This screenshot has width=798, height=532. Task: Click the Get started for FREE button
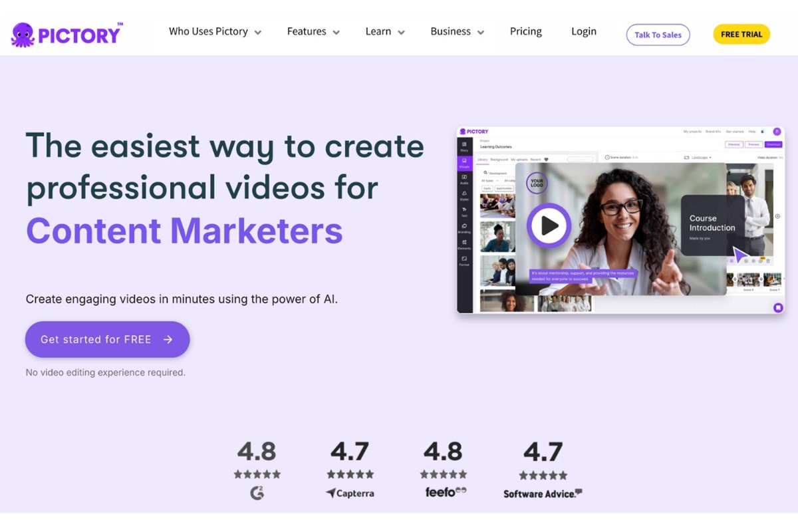tap(106, 339)
